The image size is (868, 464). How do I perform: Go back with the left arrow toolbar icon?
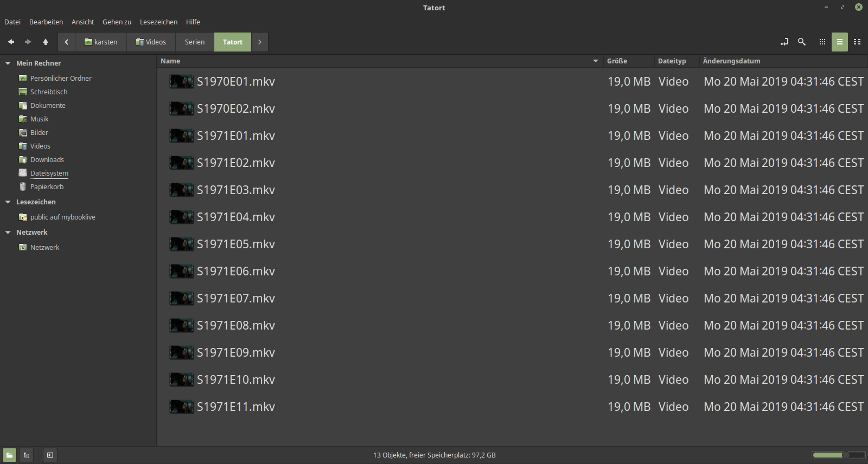pyautogui.click(x=11, y=42)
